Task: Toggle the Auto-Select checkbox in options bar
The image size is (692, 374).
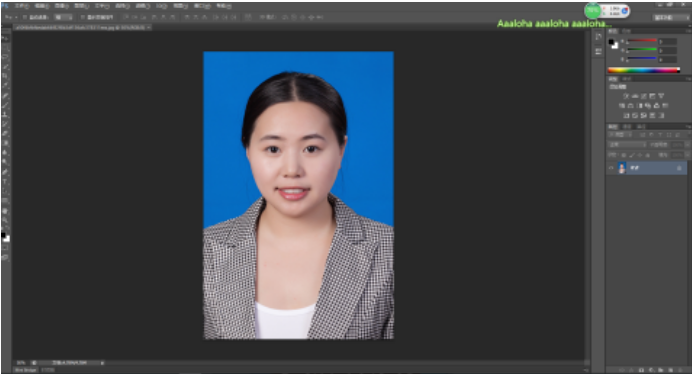Action: click(x=25, y=17)
